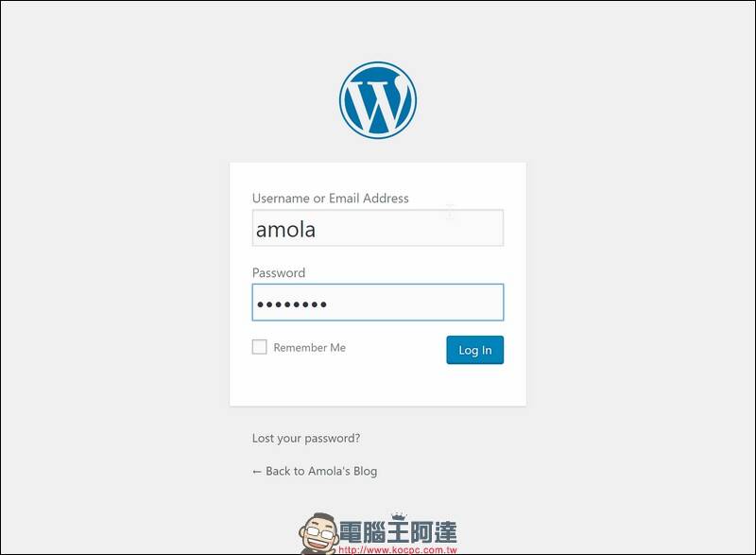Click the WordPress logo
This screenshot has width=756, height=555.
[377, 100]
